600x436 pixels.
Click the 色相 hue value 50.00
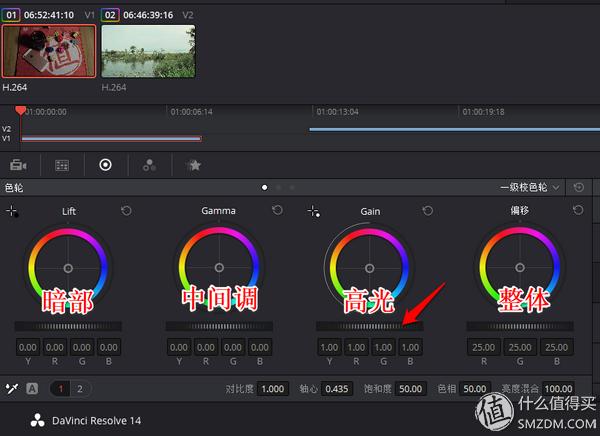(475, 389)
